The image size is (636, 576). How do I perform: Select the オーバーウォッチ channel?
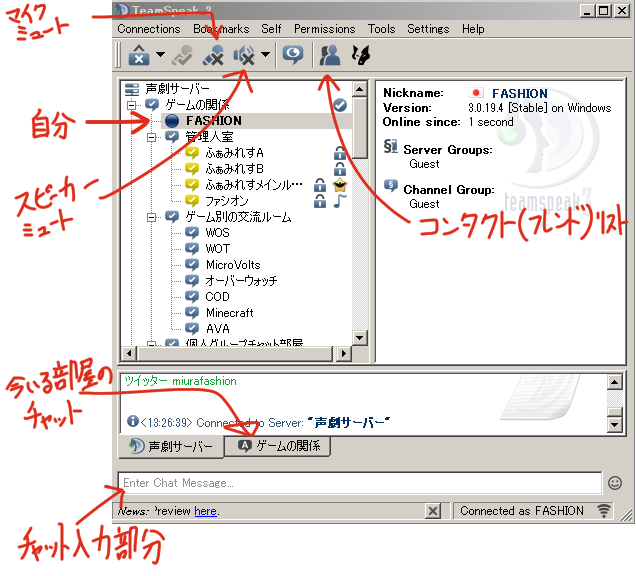click(x=241, y=281)
